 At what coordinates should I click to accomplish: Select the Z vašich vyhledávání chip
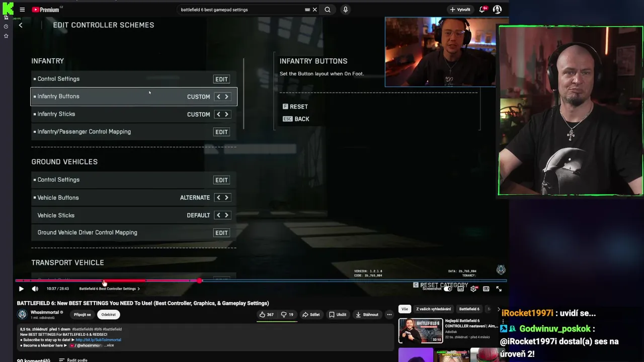click(x=433, y=309)
